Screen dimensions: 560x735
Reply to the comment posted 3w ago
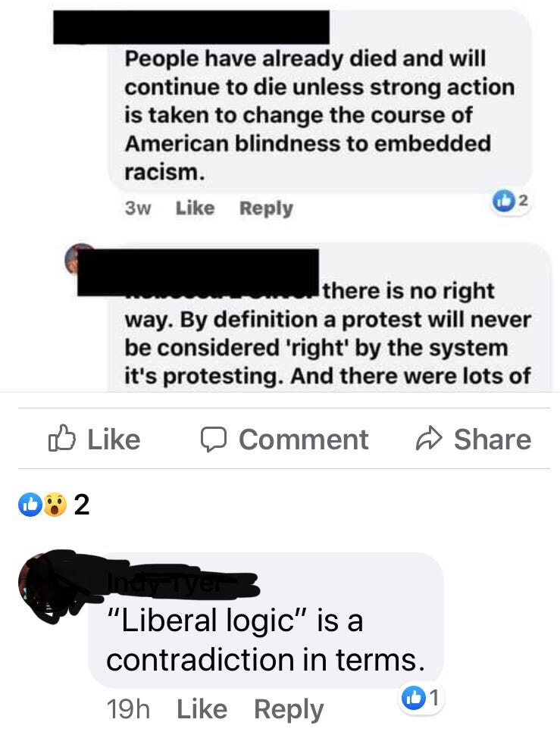[x=266, y=208]
